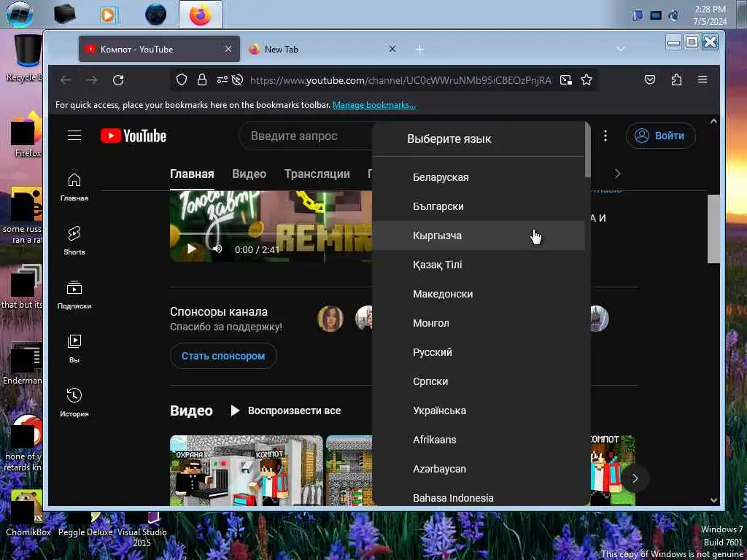
Task: Choose Afrikaans language
Action: point(479,440)
